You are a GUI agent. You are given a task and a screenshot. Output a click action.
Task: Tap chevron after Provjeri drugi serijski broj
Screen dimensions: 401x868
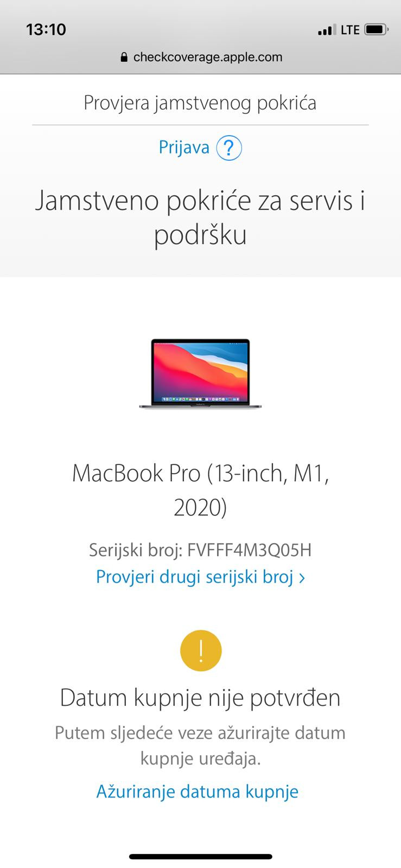302,578
